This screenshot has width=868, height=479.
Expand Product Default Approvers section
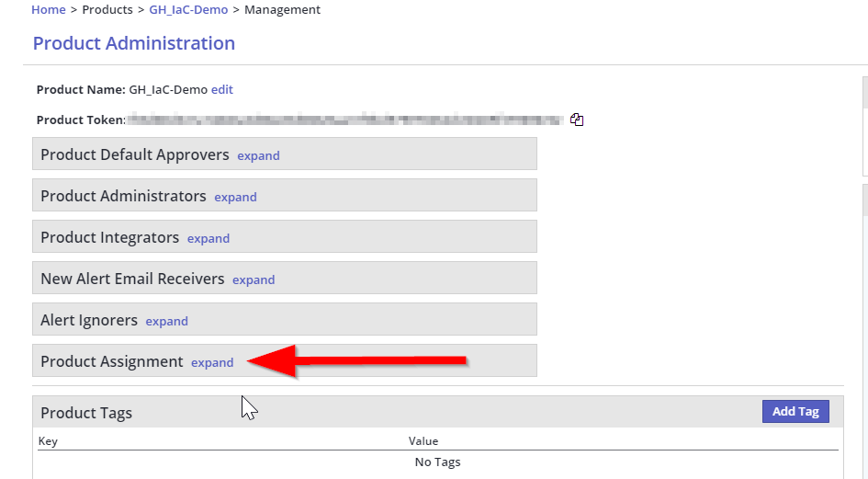click(258, 156)
